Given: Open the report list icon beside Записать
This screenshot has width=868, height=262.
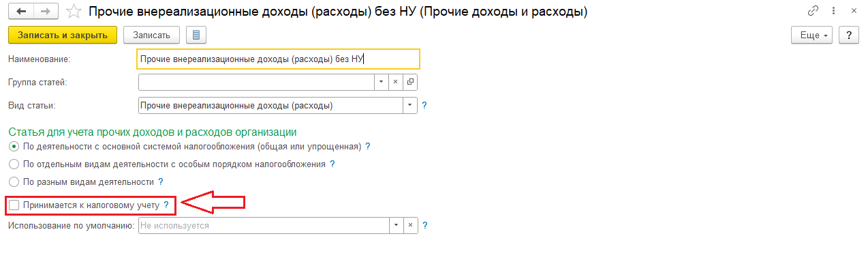Looking at the screenshot, I should coord(196,35).
